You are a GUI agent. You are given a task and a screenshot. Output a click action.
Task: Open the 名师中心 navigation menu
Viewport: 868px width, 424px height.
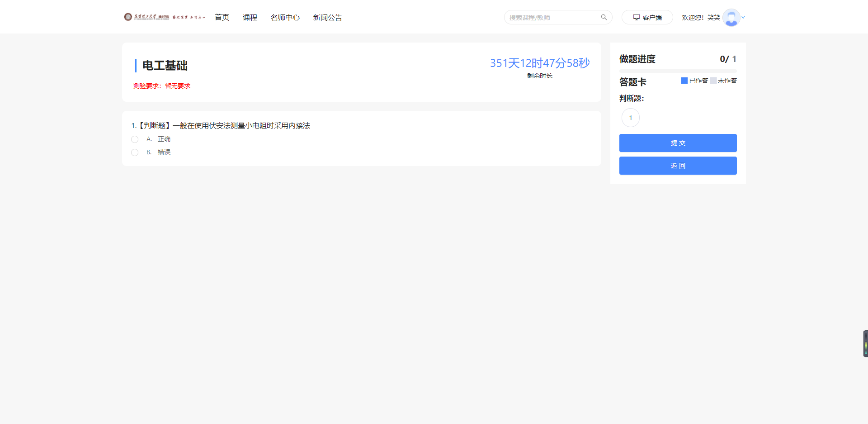(285, 17)
